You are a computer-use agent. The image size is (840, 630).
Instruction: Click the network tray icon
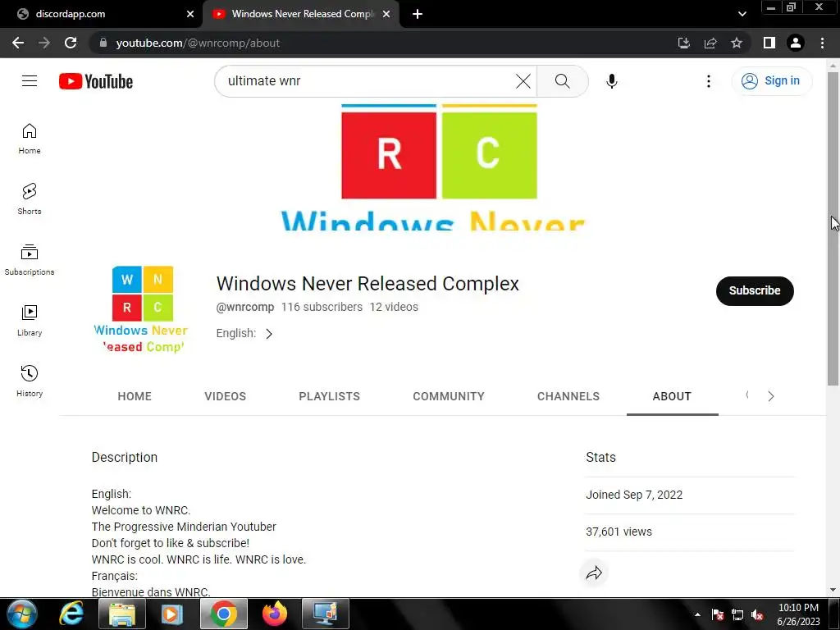click(x=737, y=615)
